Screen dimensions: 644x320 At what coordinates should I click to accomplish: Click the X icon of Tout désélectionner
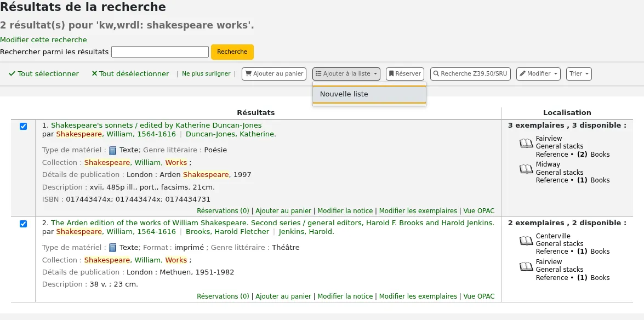[x=94, y=73]
